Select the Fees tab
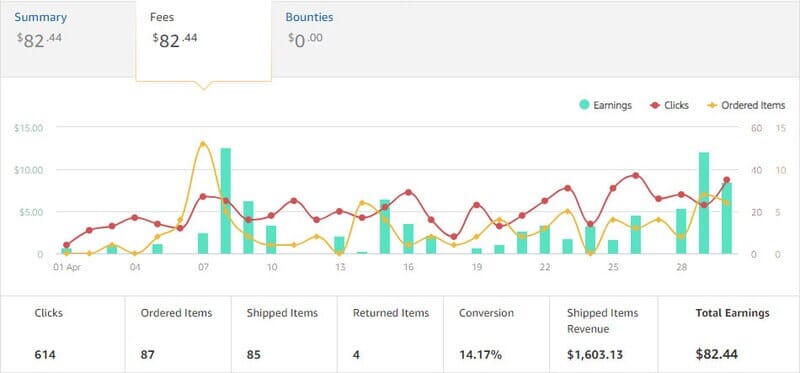This screenshot has width=800, height=373. pyautogui.click(x=204, y=40)
